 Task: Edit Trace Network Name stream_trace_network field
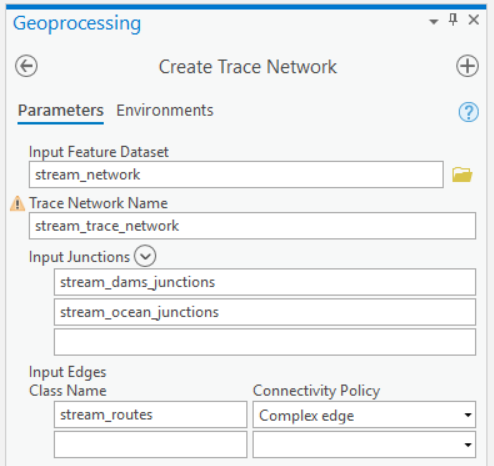[x=252, y=226]
